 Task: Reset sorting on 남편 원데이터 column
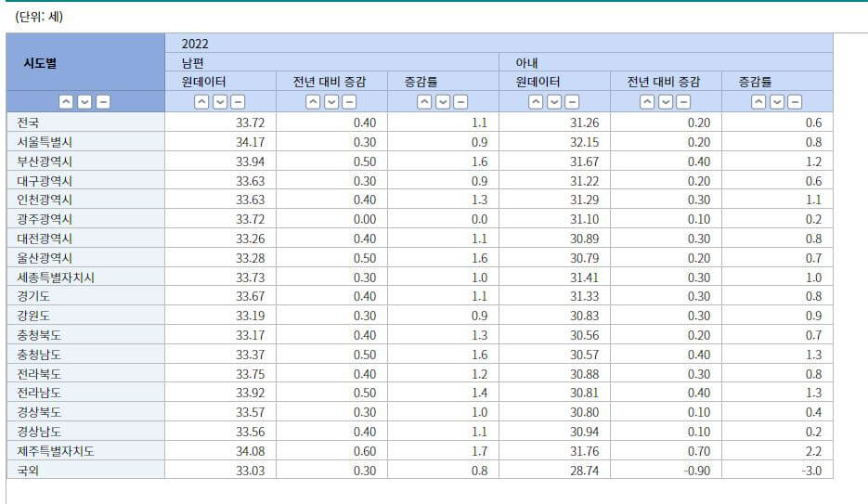pyautogui.click(x=238, y=102)
